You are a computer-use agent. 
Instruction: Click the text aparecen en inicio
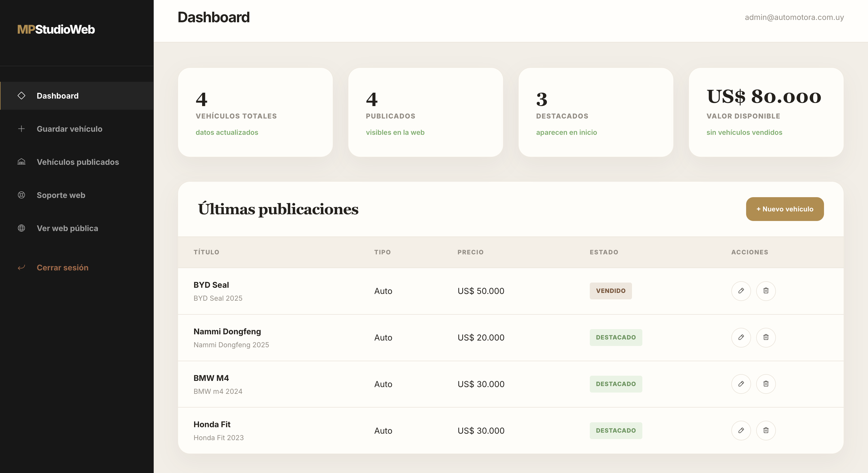[x=567, y=132]
